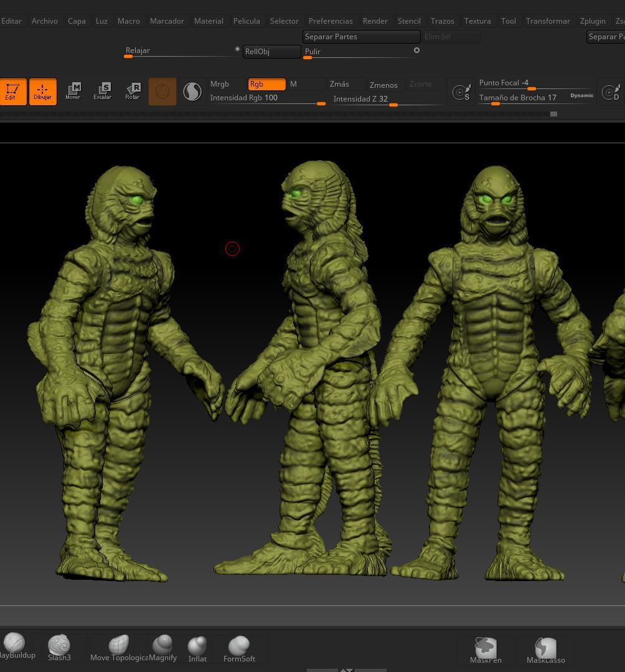Choose the Move Topological brush

pos(119,645)
